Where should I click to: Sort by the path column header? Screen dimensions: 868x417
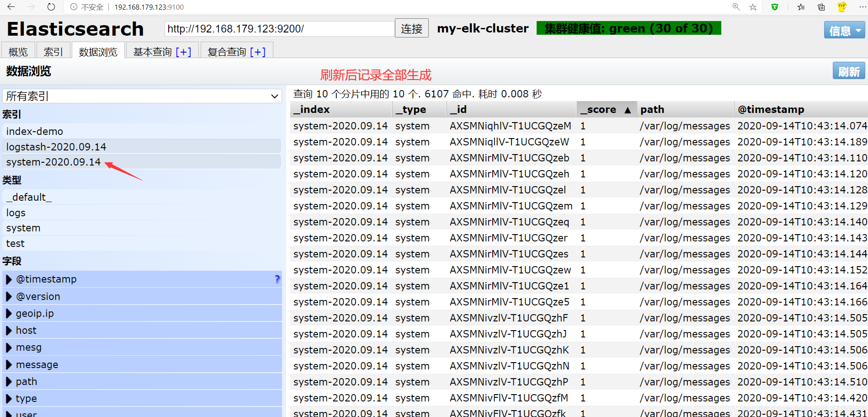tap(685, 109)
